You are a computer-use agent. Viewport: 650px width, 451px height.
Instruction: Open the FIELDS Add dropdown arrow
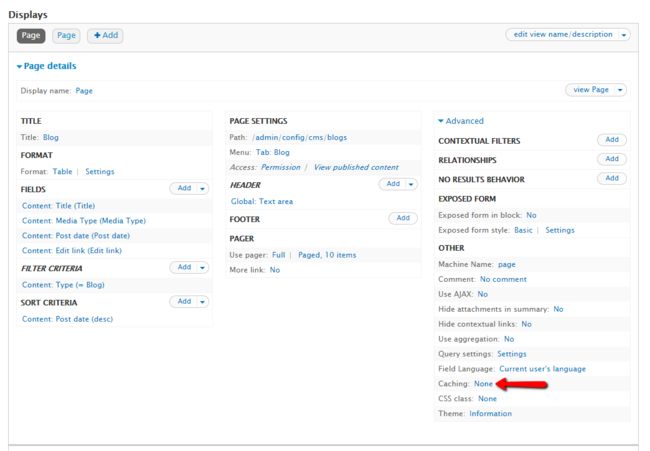(x=202, y=189)
